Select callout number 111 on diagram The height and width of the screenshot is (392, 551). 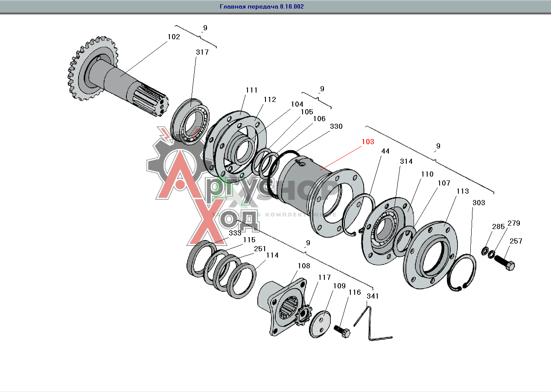coord(251,90)
